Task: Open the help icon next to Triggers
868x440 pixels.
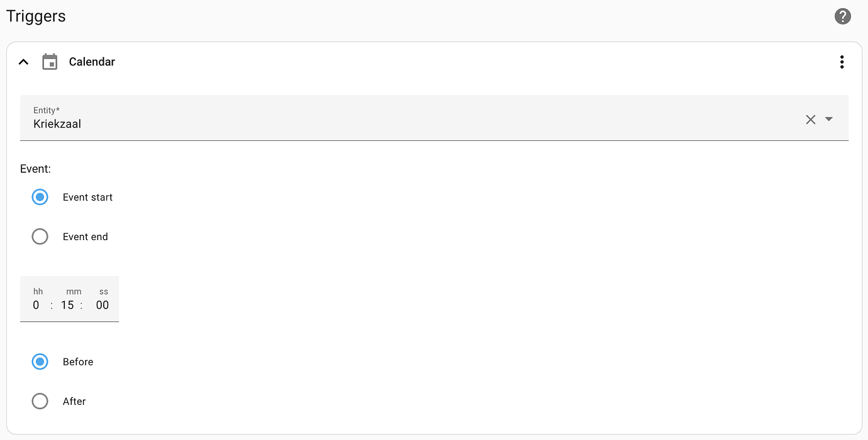Action: pos(843,16)
